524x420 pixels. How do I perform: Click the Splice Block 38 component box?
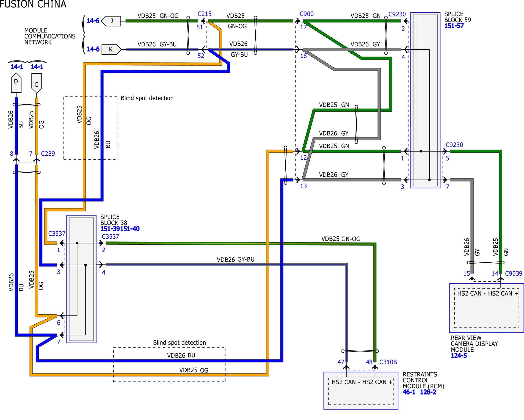coord(81,279)
